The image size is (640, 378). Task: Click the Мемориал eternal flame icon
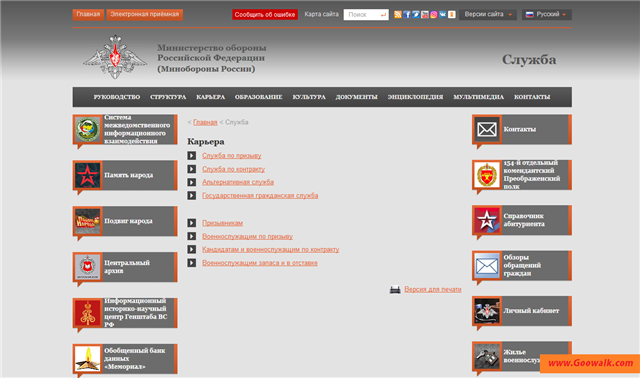[87, 358]
